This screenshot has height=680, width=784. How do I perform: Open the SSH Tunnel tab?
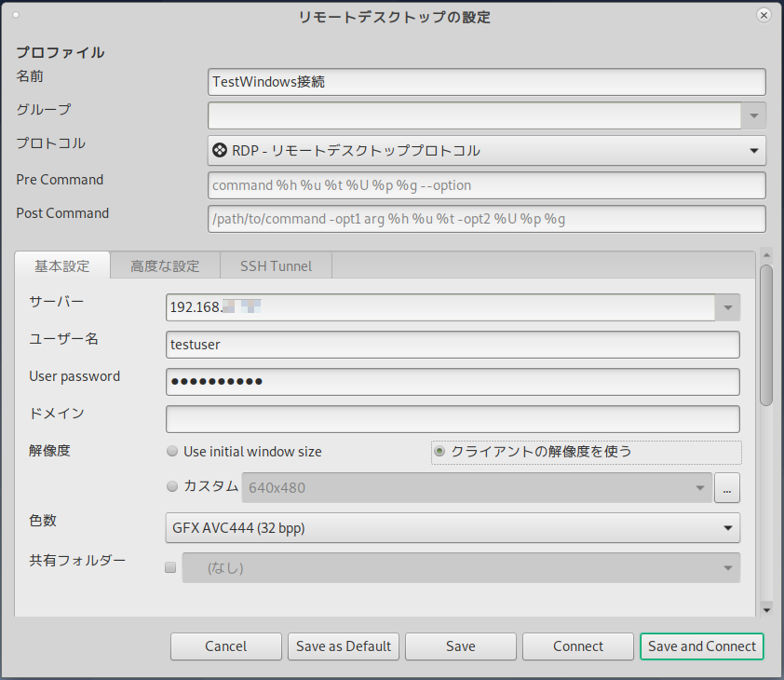tap(276, 265)
